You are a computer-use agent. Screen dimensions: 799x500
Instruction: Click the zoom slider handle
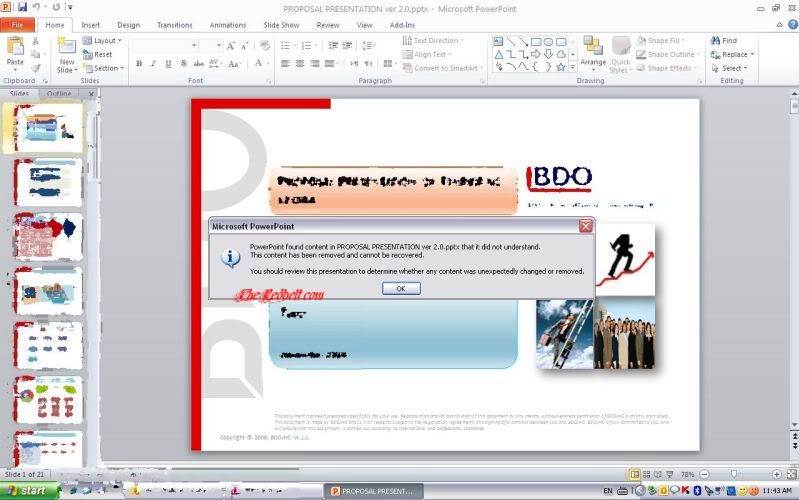(x=734, y=474)
